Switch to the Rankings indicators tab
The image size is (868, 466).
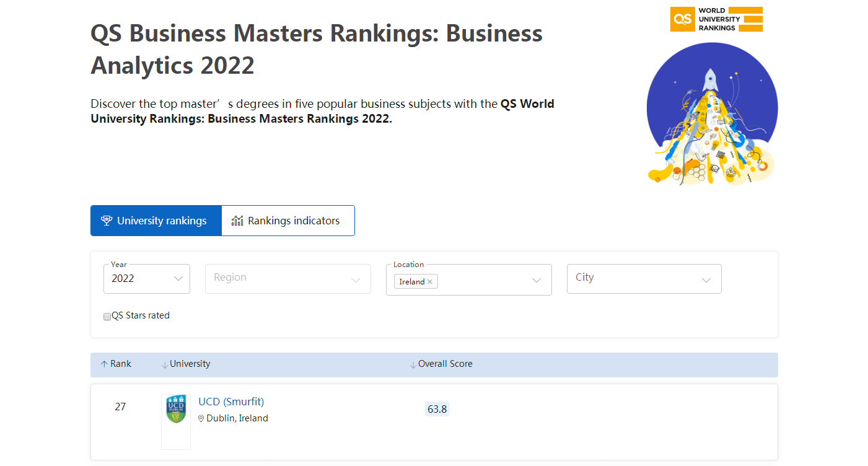point(288,221)
